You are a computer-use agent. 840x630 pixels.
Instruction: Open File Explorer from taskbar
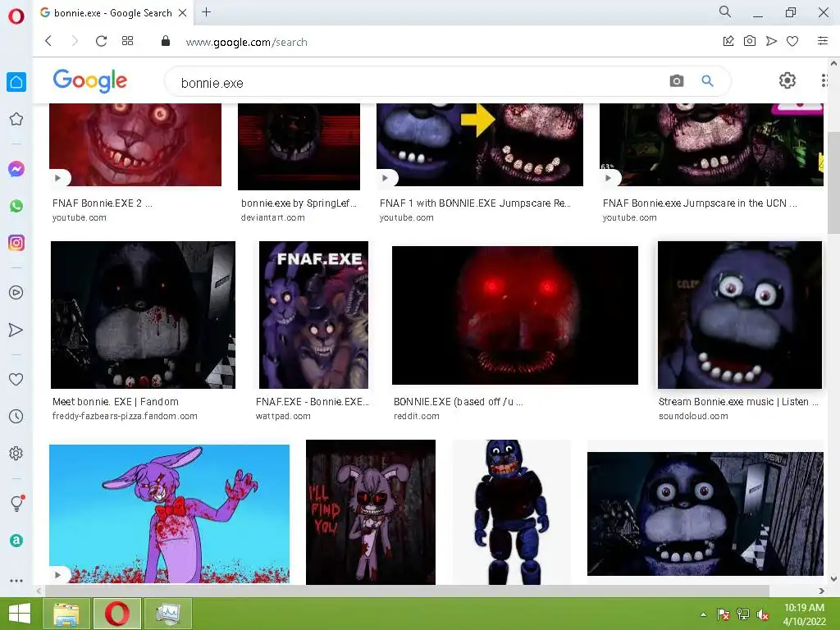[66, 614]
